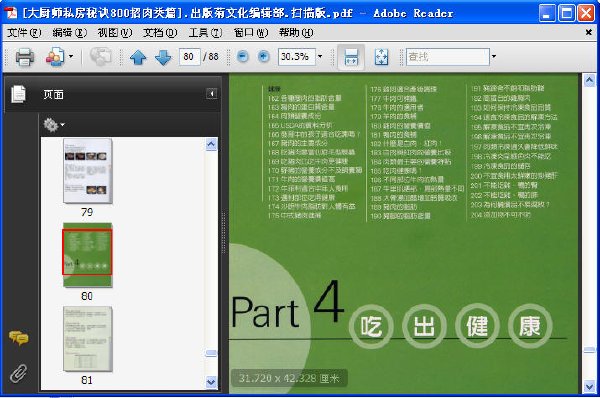
Task: Expand the find box options arrow
Action: 494,57
